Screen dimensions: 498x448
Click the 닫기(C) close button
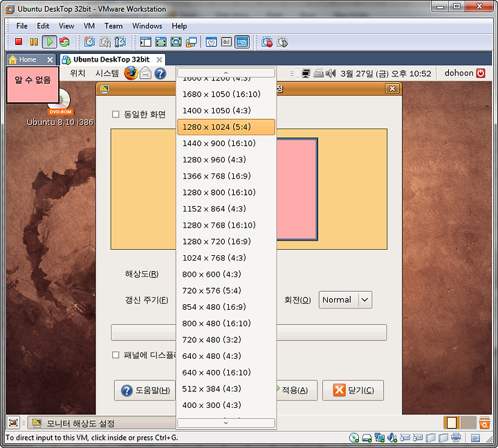click(x=353, y=390)
